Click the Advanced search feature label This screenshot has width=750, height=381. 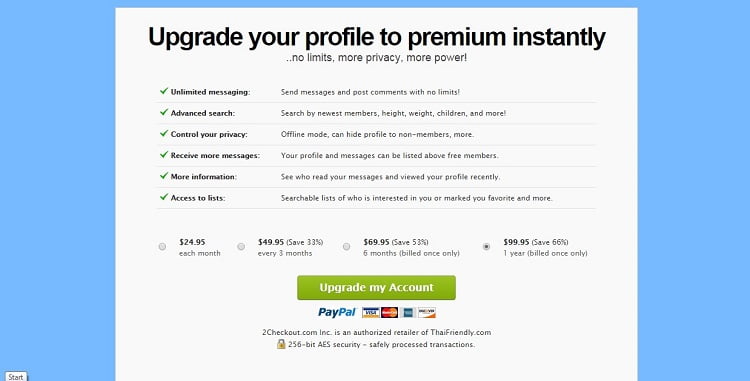203,113
